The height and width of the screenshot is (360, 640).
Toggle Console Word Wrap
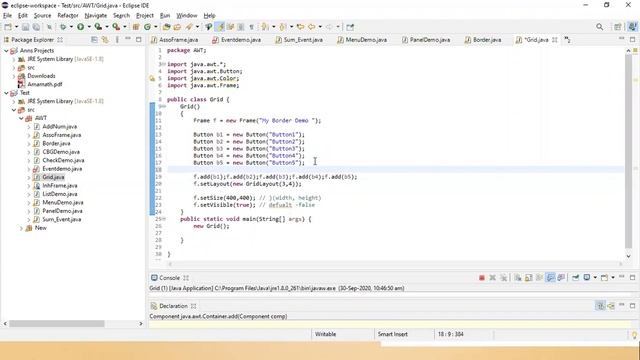coord(539,278)
